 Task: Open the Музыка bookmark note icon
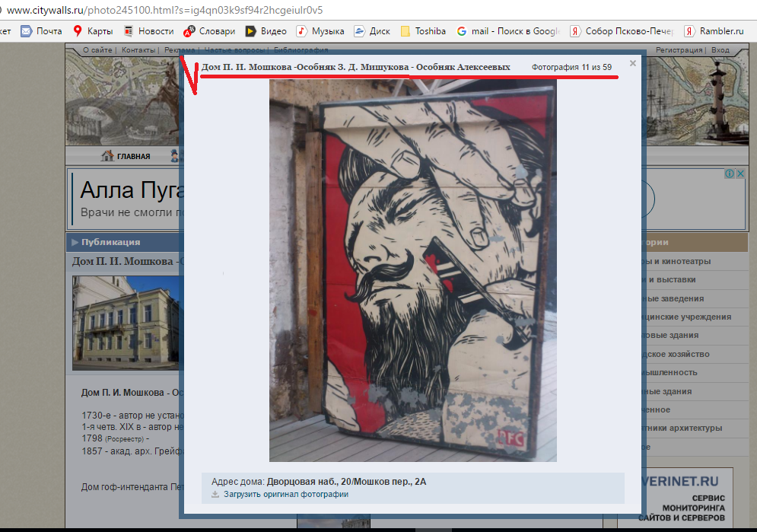click(x=301, y=31)
